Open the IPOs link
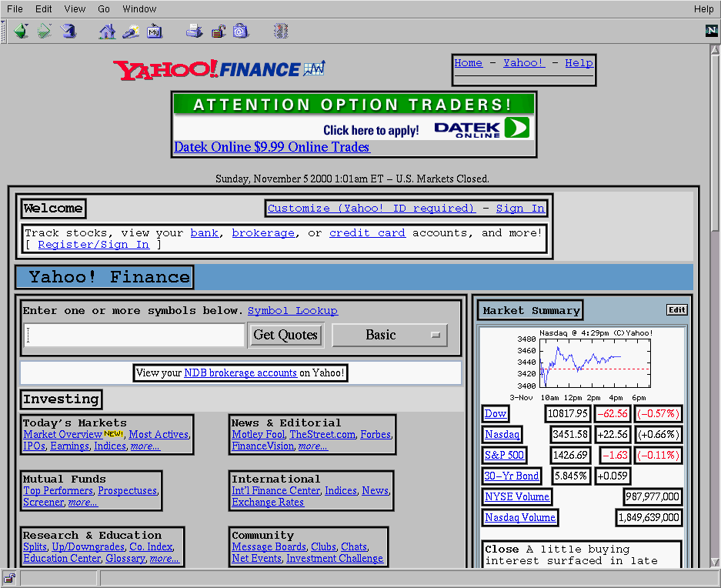Viewport: 721px width, 588px height. (x=35, y=446)
